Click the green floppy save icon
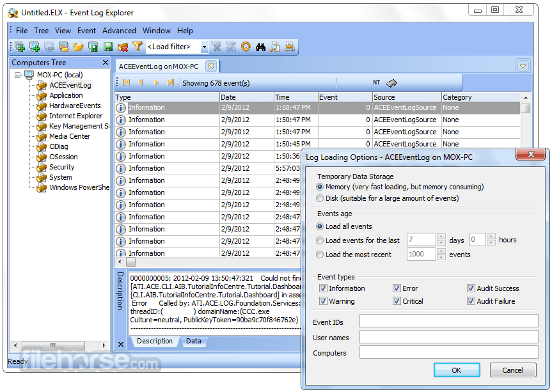The image size is (552, 392). pyautogui.click(x=108, y=47)
